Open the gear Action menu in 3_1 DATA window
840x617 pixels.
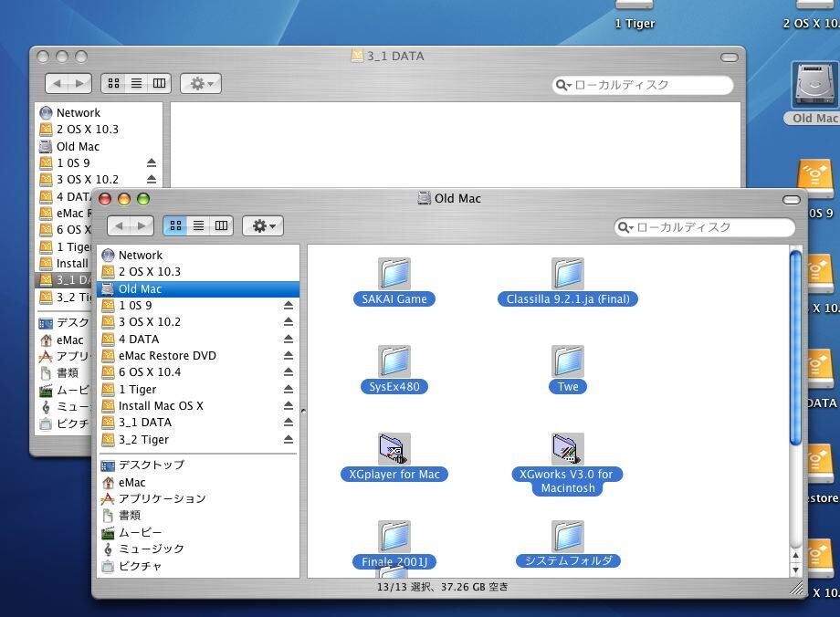200,83
